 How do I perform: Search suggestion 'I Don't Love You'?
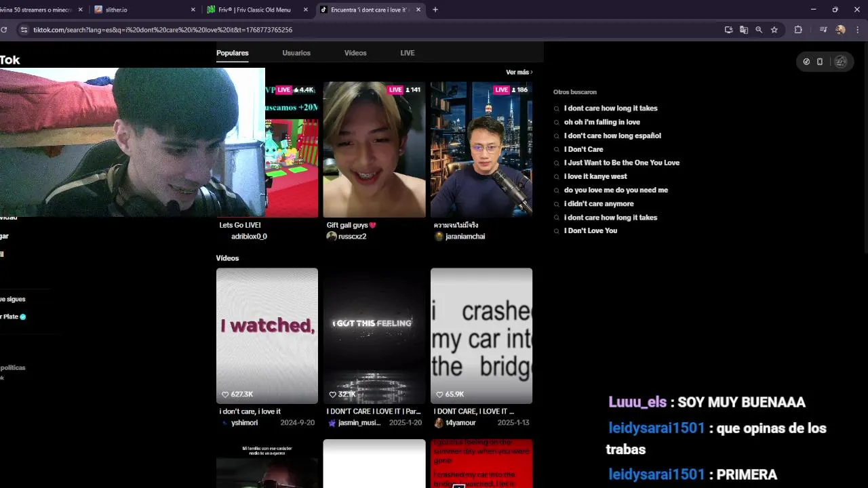coord(591,231)
